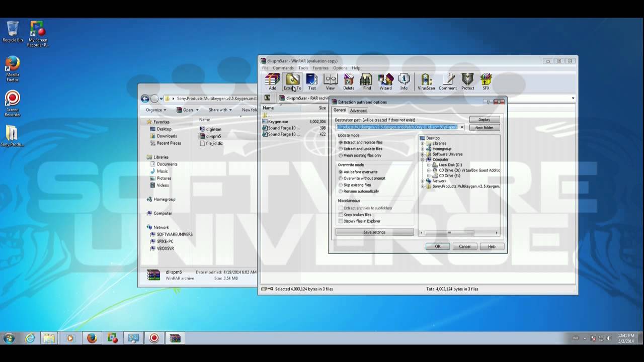Image resolution: width=644 pixels, height=362 pixels.
Task: Open Share with dropdown in Explorer
Action: (220, 110)
